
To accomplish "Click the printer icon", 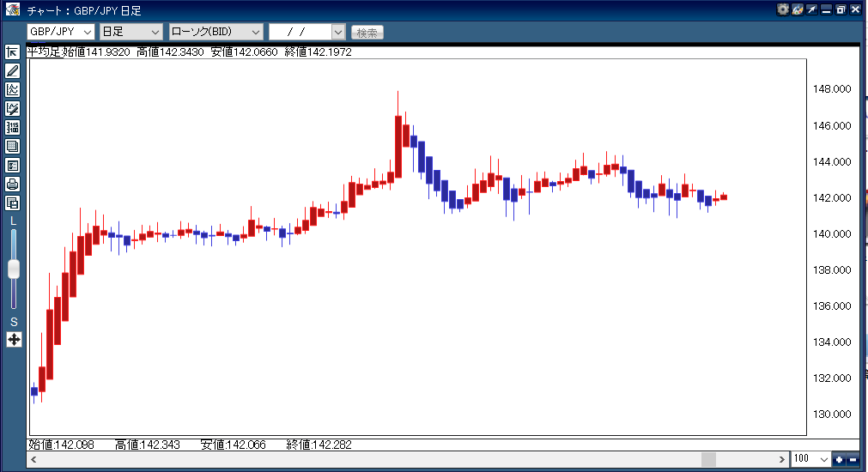I will pyautogui.click(x=13, y=185).
